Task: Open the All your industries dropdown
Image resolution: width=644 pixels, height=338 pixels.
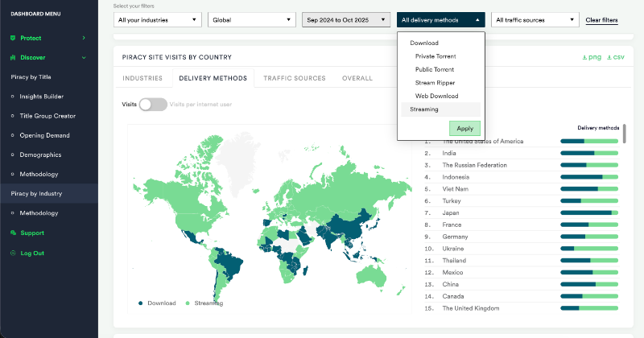Action: (x=157, y=20)
